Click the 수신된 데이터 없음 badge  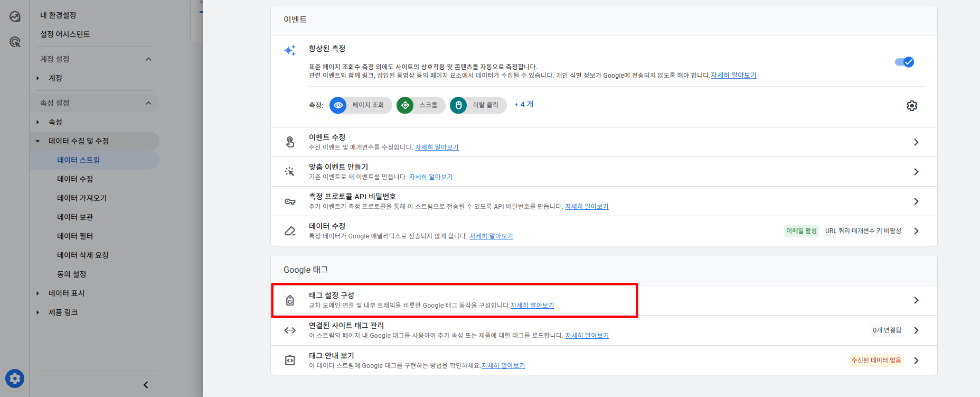tap(877, 361)
